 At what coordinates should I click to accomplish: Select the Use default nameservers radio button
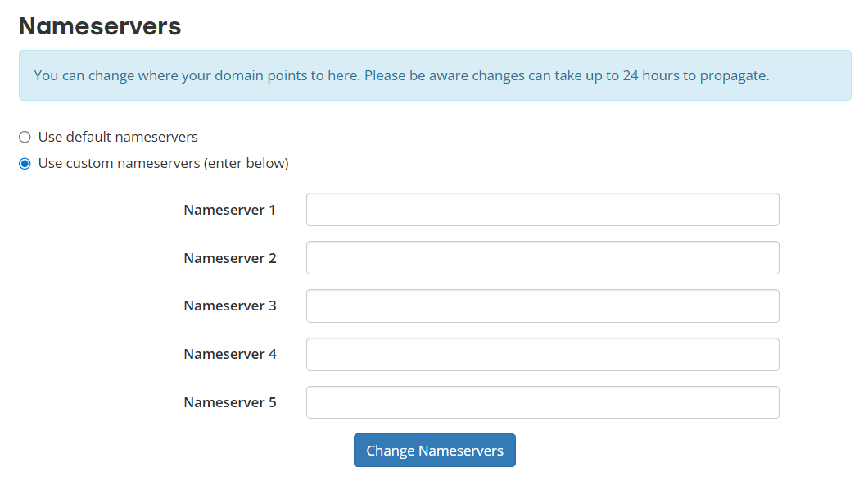point(25,138)
